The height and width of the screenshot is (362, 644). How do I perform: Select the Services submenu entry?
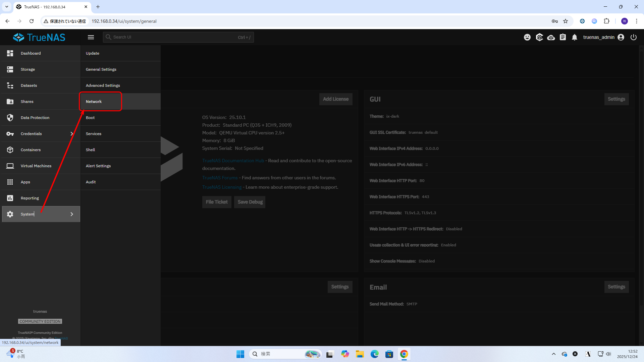(x=94, y=134)
